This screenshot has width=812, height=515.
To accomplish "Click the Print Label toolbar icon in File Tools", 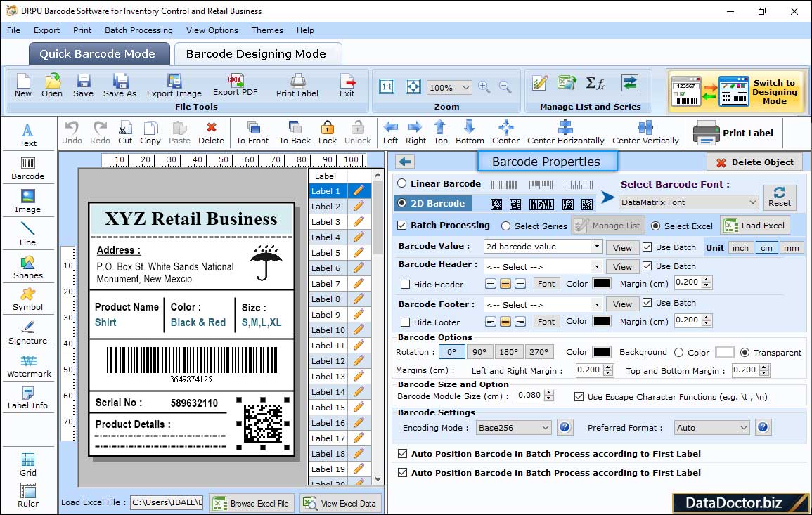I will pyautogui.click(x=297, y=86).
